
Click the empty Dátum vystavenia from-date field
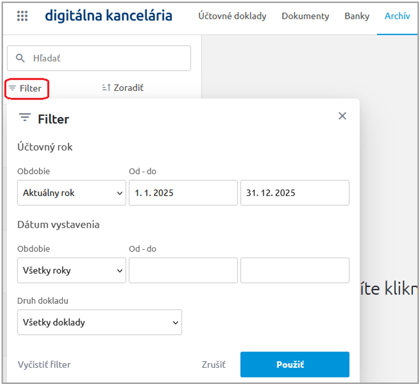click(183, 270)
